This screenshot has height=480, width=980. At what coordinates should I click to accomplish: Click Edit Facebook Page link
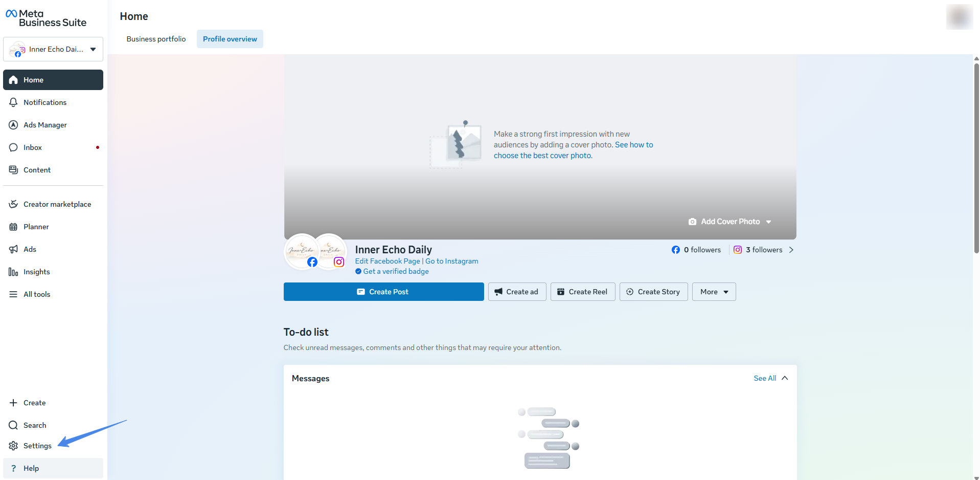(388, 261)
